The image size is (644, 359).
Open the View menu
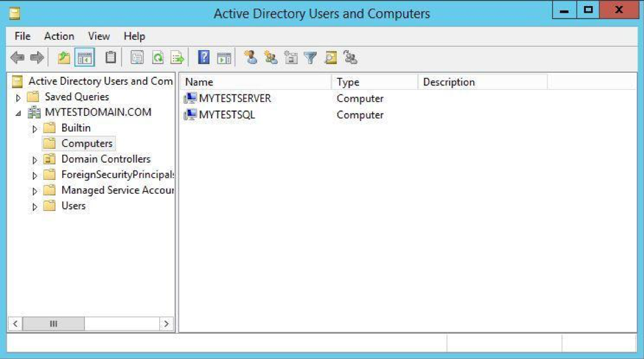[x=99, y=36]
